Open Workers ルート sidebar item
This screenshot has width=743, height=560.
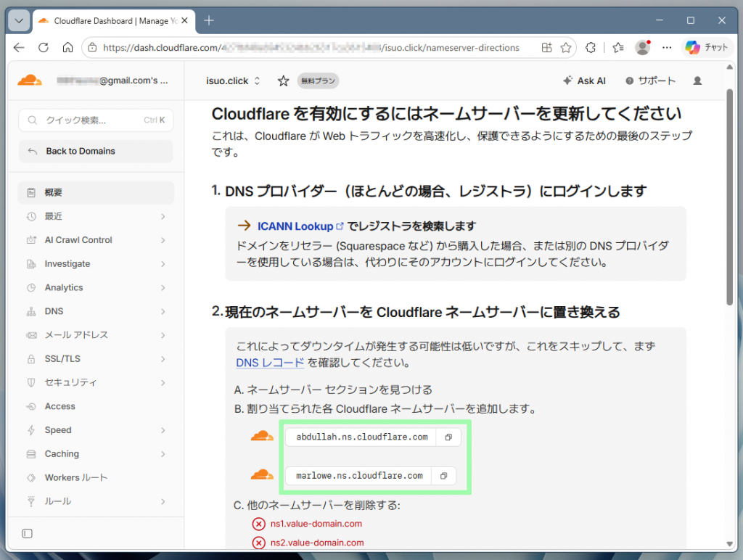[96, 477]
